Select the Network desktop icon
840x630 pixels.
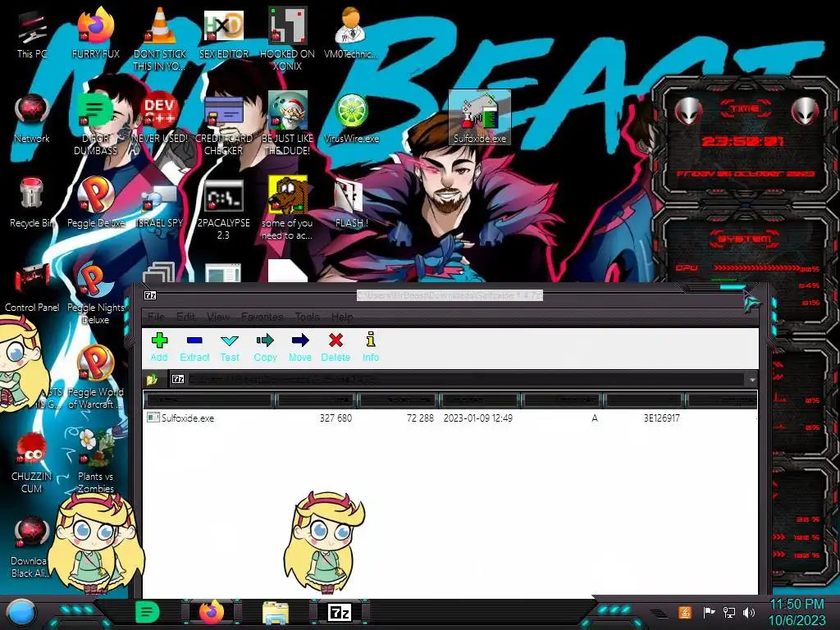[32, 118]
